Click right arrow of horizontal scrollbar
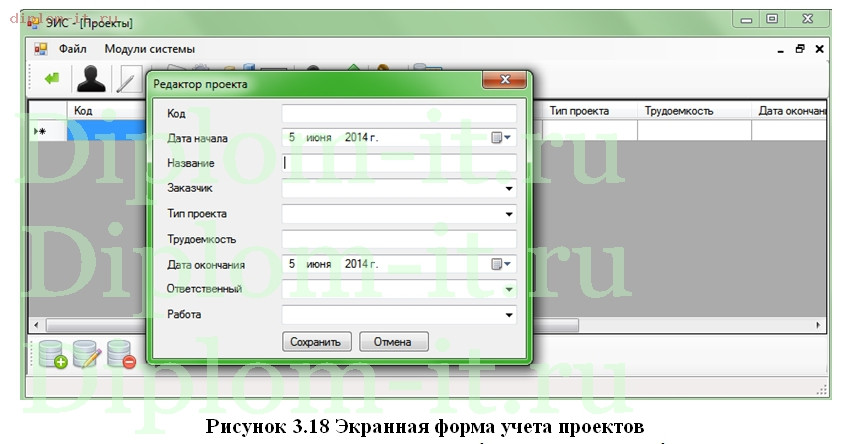Image resolution: width=853 pixels, height=444 pixels. (818, 325)
